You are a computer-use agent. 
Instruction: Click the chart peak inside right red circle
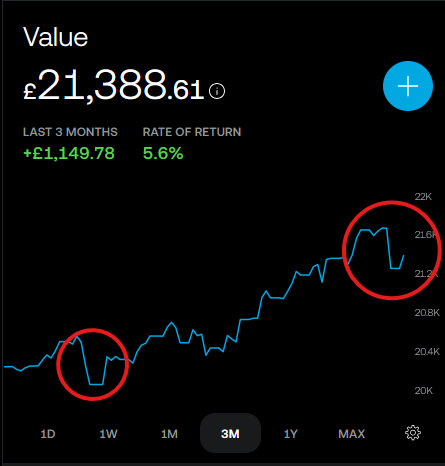[384, 228]
